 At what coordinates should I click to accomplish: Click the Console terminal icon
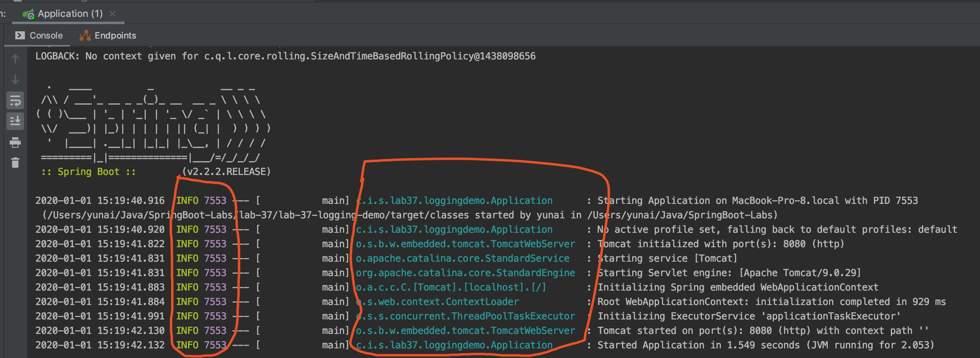20,35
